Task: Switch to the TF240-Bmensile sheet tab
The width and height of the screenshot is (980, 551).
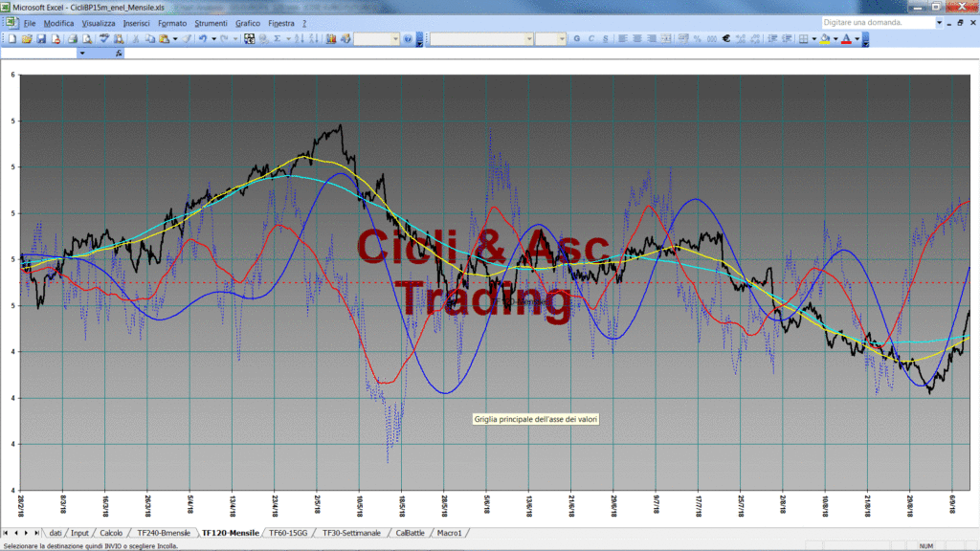Action: pos(163,533)
